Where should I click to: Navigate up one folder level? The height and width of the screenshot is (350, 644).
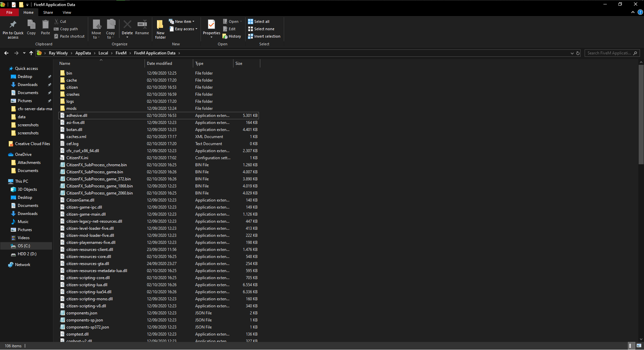31,53
